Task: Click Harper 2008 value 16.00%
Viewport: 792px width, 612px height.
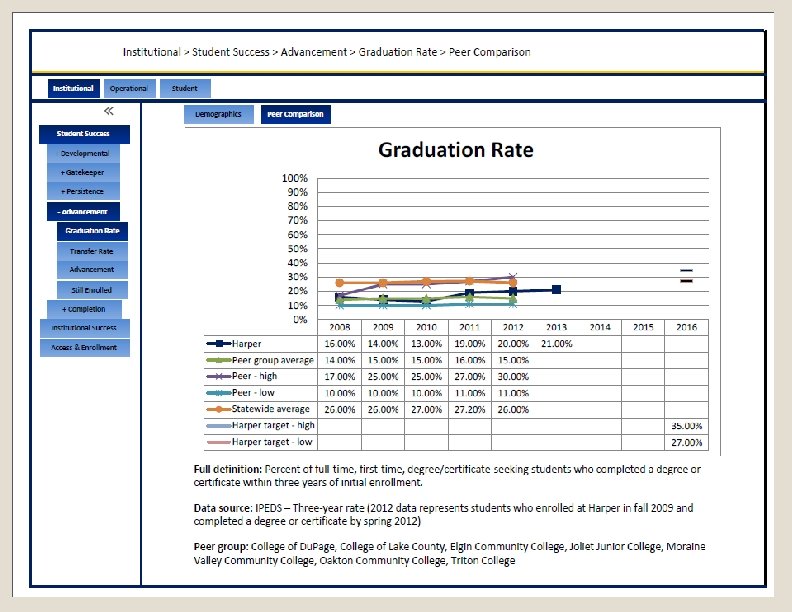Action: click(x=339, y=344)
